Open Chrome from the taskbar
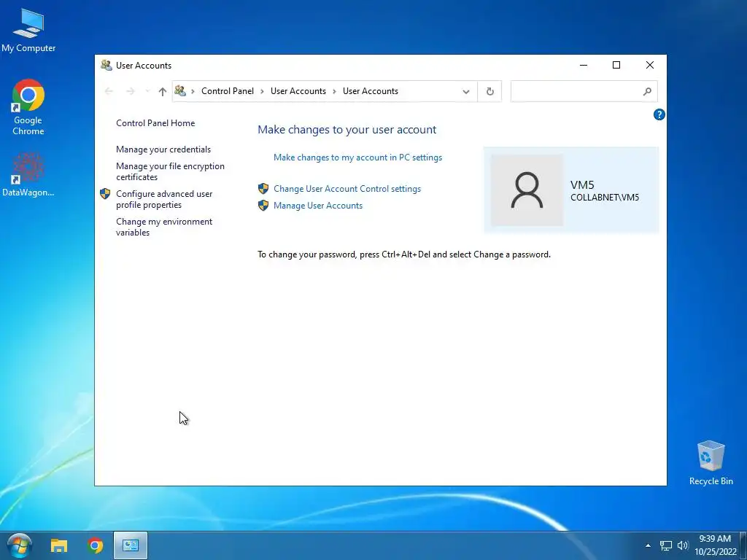The height and width of the screenshot is (560, 747). point(96,545)
